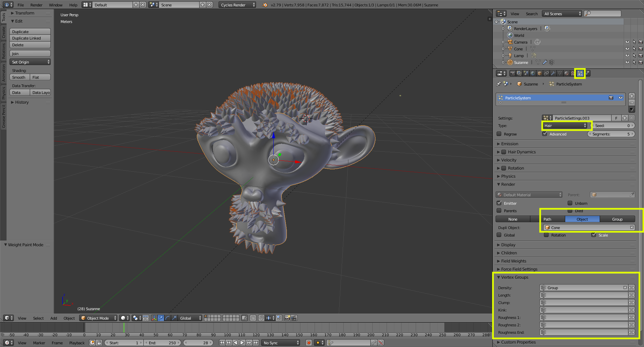Click the record auto-keyframe button

click(x=308, y=343)
